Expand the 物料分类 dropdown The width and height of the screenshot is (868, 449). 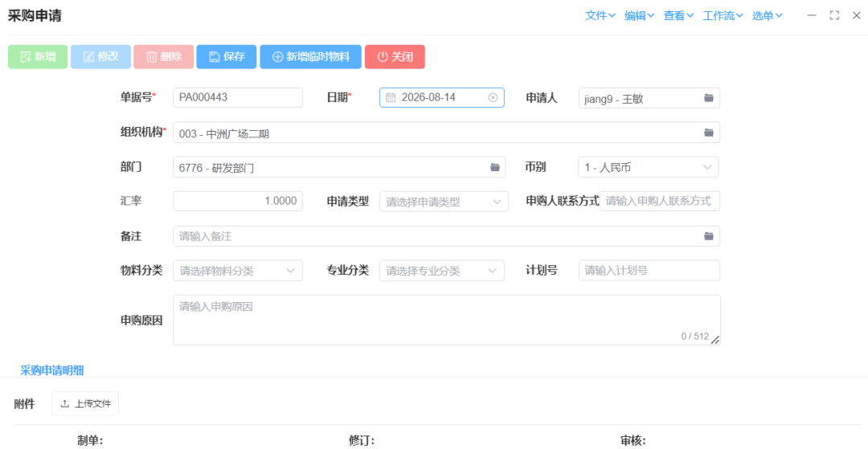click(237, 271)
